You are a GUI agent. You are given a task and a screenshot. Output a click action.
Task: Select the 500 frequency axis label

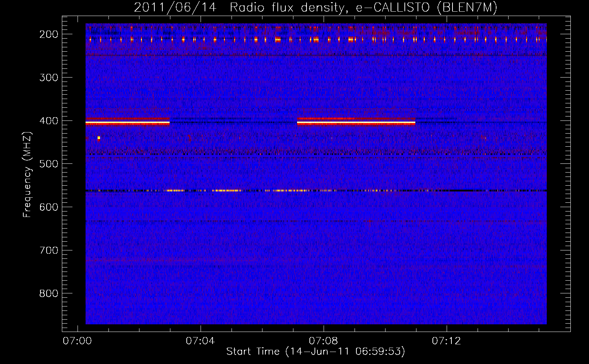pos(49,164)
